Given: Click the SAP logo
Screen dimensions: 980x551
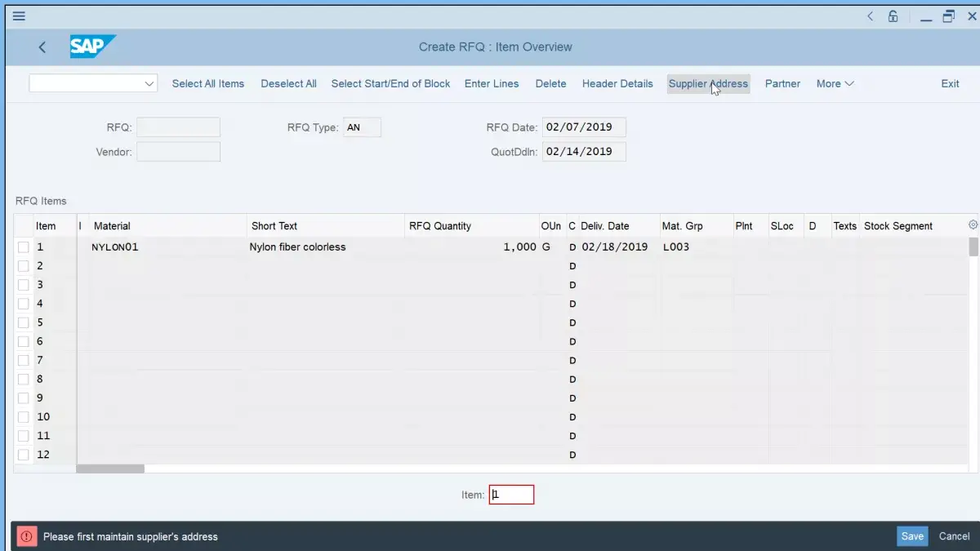Looking at the screenshot, I should [91, 47].
